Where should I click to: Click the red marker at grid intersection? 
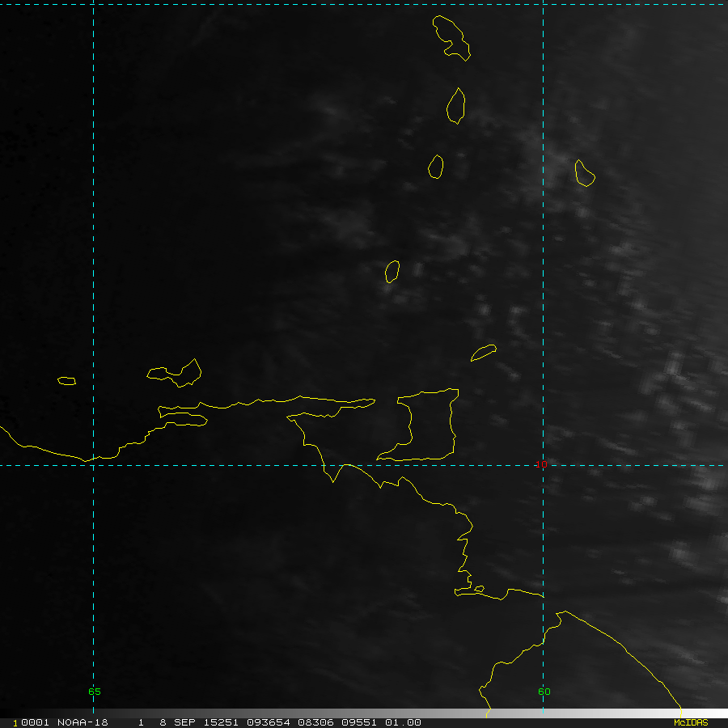[x=544, y=463]
